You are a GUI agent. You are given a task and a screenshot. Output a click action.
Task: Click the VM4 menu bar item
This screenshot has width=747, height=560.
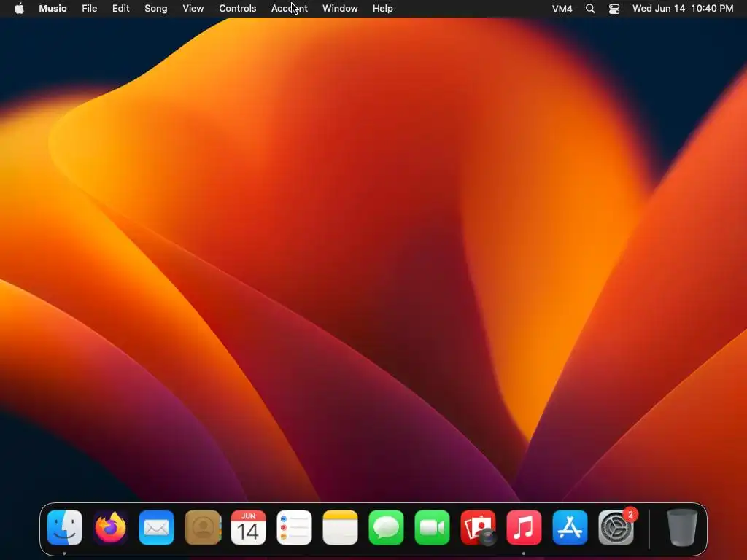(x=562, y=9)
